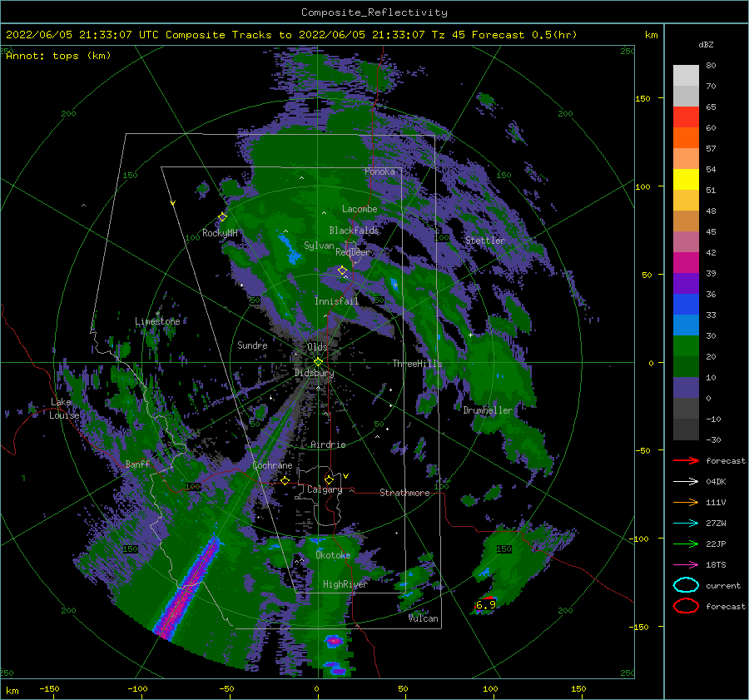Click the radar-site diamond between Olds and Didsbury
The image size is (749, 700).
click(x=318, y=362)
